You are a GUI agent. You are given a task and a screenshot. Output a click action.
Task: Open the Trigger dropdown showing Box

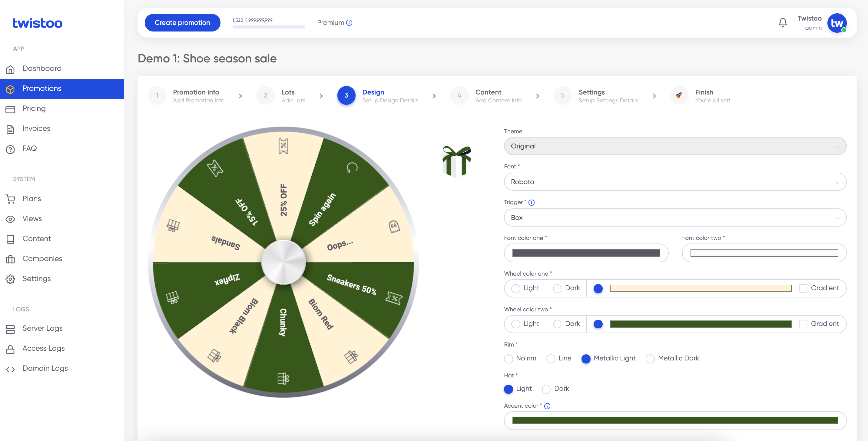[675, 218]
